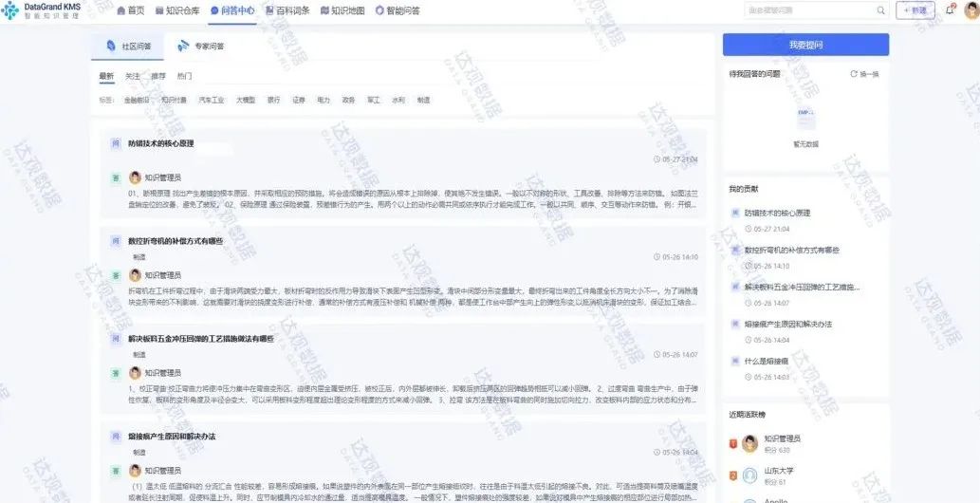Click the 新建 button
Screen dimensions: 980x503
915,10
